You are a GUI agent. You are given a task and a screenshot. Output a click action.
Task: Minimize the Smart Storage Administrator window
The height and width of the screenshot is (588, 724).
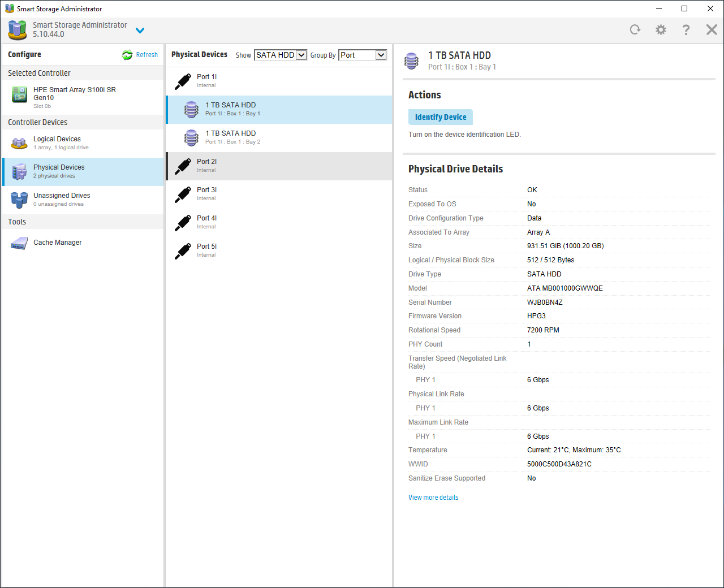[x=659, y=8]
